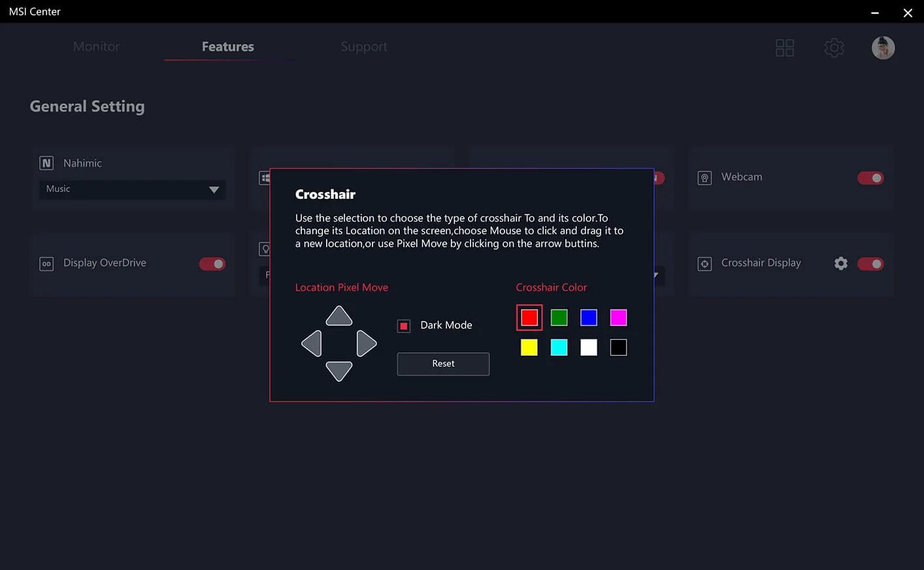Choose the black crosshair color
924x570 pixels.
coord(618,347)
